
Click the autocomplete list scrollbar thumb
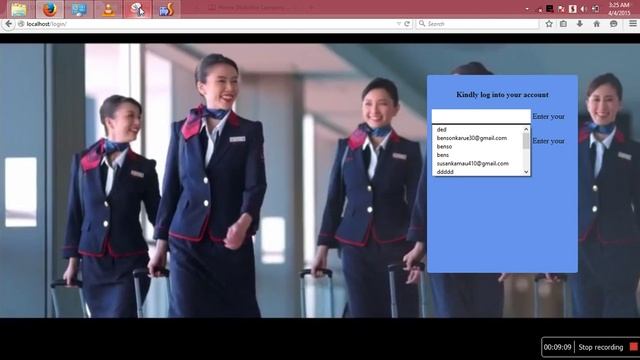click(x=526, y=141)
